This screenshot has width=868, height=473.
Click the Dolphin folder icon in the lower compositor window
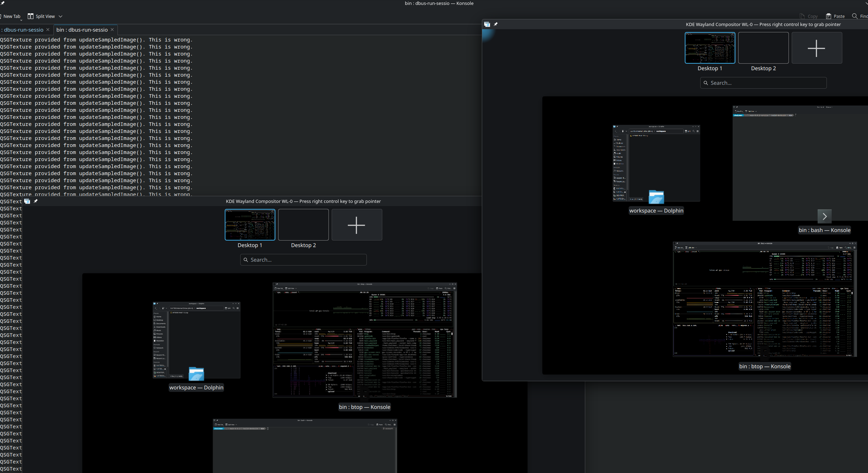click(x=196, y=374)
